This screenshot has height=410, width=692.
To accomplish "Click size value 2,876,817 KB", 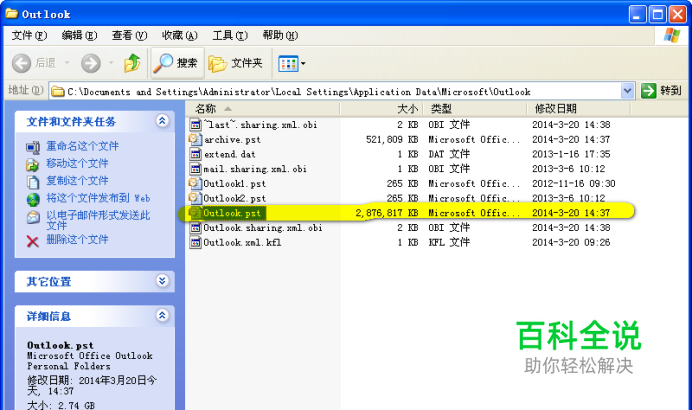I will click(387, 213).
